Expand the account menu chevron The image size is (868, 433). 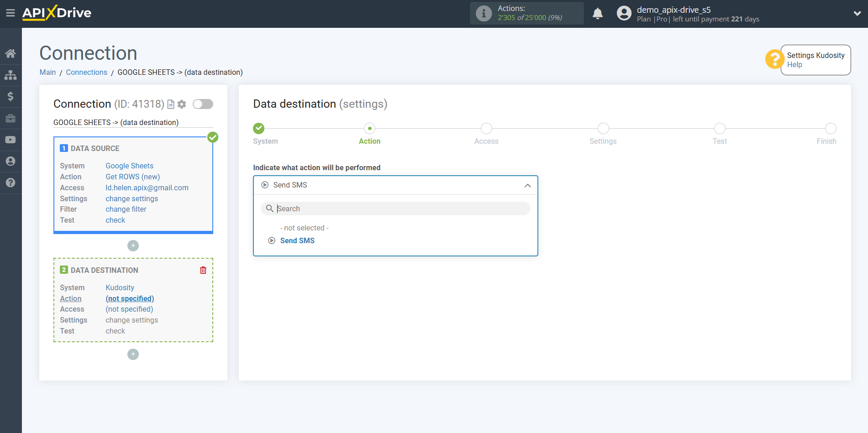pos(857,13)
